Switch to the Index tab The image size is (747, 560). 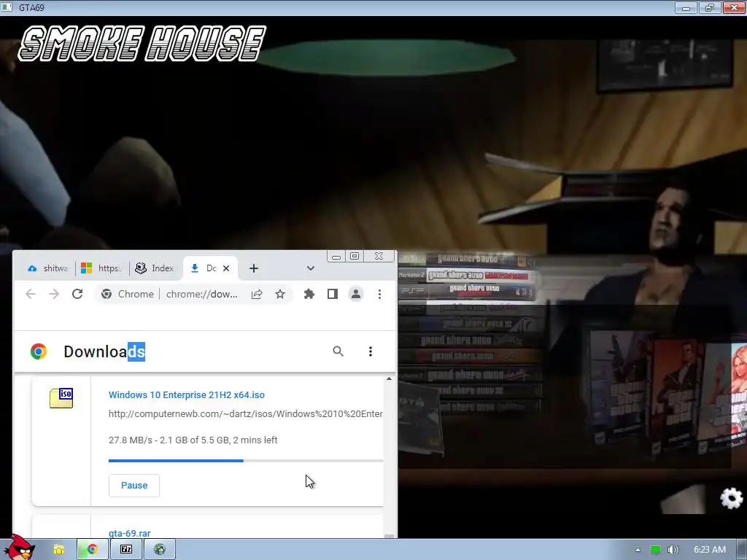click(155, 268)
